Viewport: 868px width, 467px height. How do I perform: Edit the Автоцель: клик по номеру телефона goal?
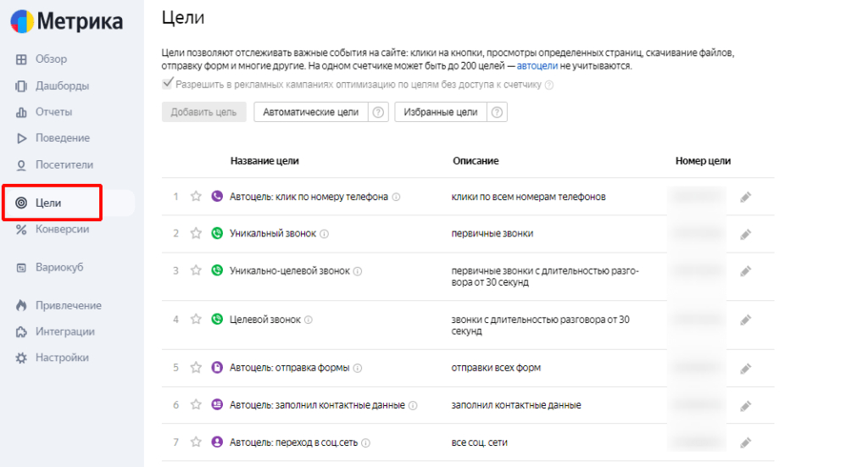pyautogui.click(x=746, y=197)
